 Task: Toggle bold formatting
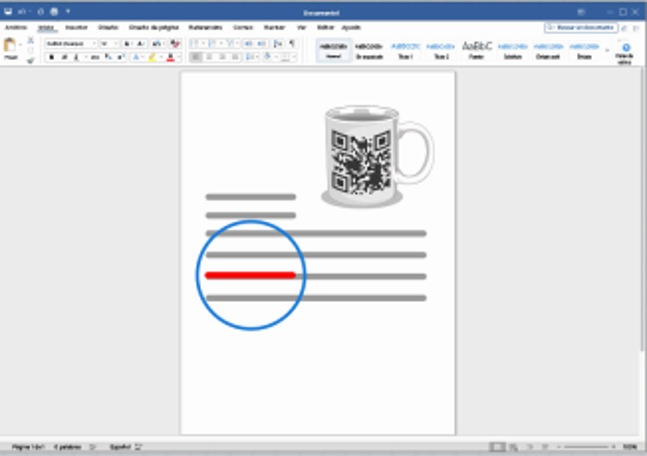(51, 58)
